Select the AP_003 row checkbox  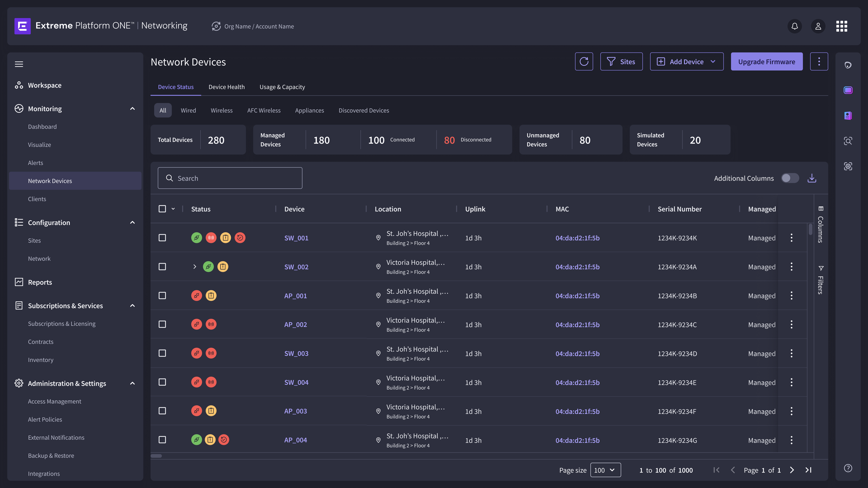(162, 411)
